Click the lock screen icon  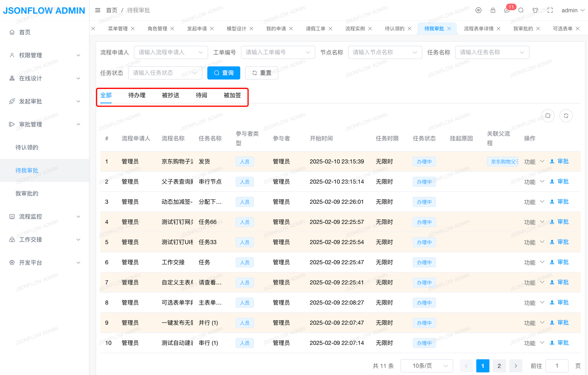(492, 10)
